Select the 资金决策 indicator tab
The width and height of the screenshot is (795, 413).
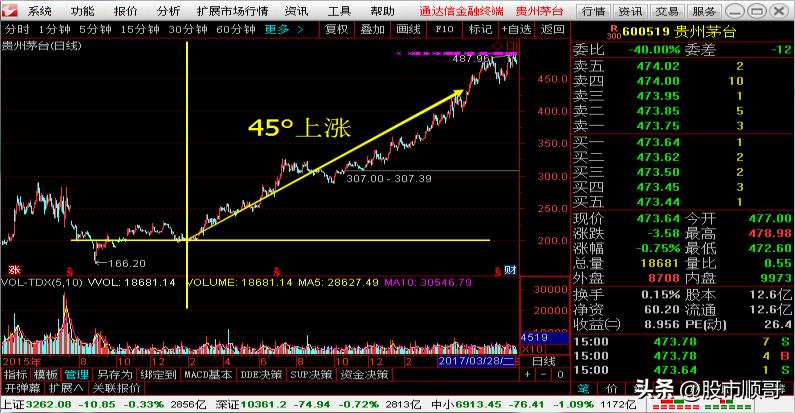pos(364,374)
